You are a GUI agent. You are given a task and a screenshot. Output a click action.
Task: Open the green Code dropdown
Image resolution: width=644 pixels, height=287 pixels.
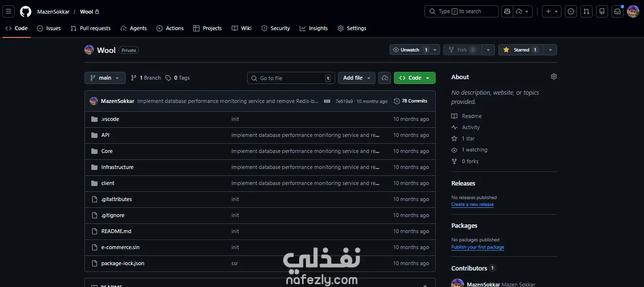coord(415,78)
